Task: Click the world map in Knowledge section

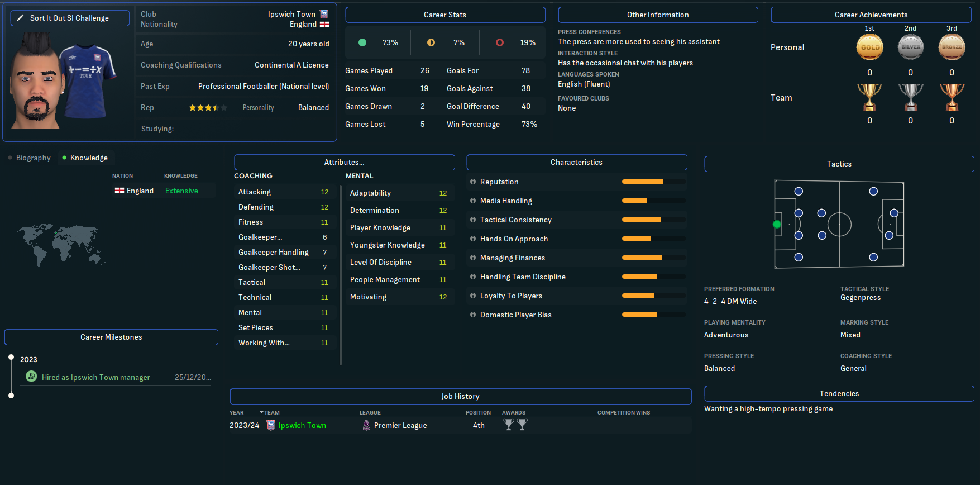Action: coord(61,245)
